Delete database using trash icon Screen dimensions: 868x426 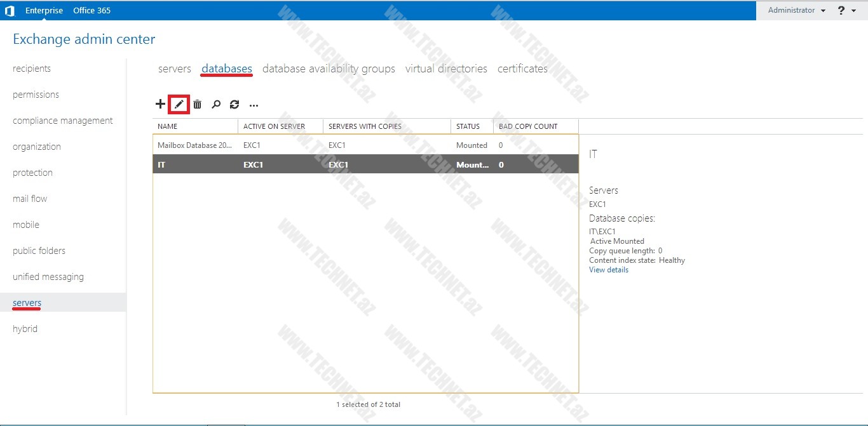pyautogui.click(x=198, y=104)
